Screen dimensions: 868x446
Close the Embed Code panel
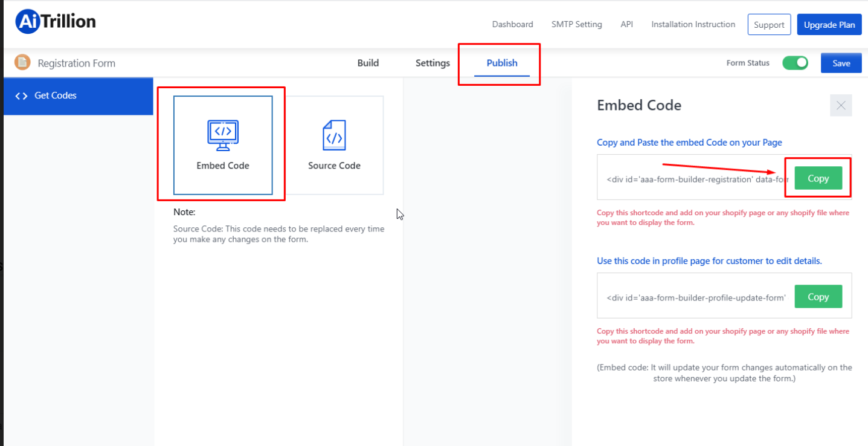pos(841,105)
